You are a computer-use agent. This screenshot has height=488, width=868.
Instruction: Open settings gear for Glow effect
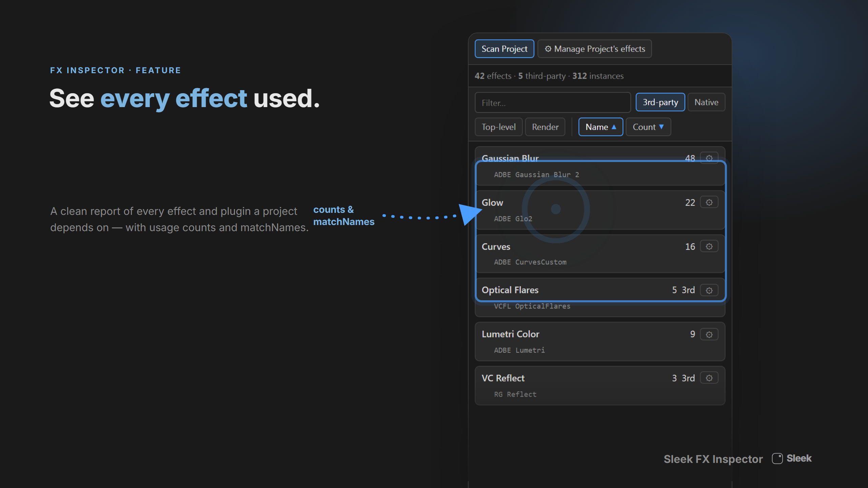(709, 202)
